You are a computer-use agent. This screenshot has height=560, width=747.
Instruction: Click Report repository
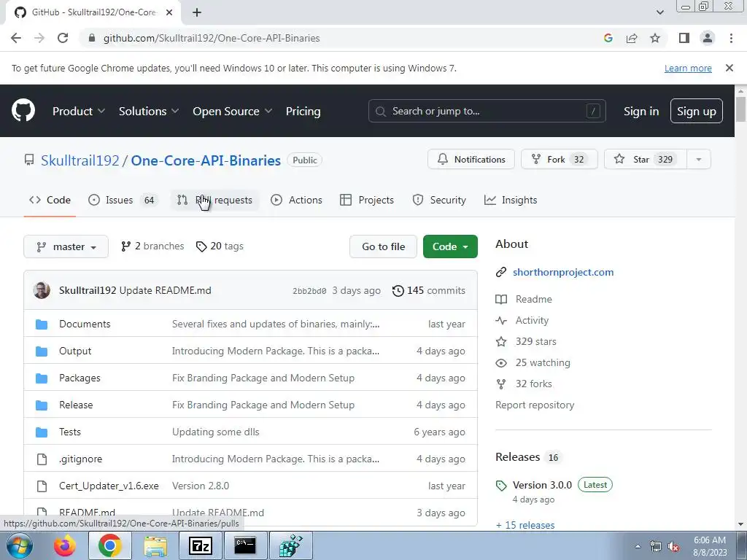[535, 405]
